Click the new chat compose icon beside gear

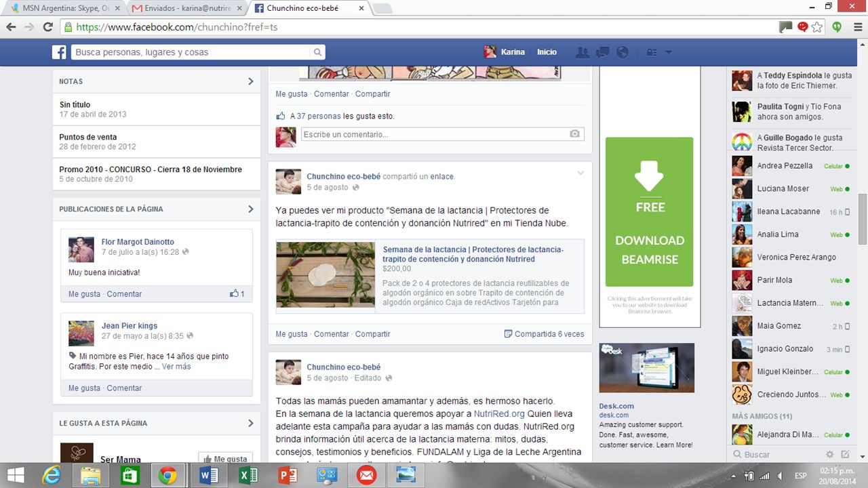coord(845,454)
